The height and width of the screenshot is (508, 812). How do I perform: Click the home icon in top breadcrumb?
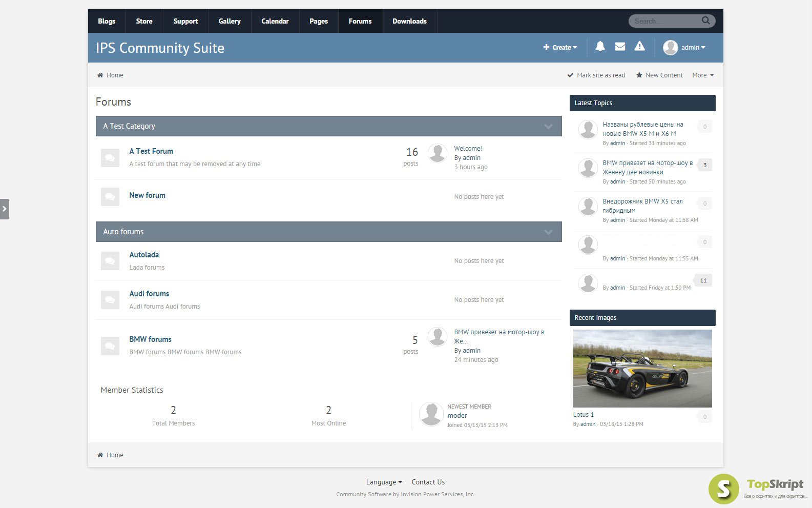[x=100, y=75]
